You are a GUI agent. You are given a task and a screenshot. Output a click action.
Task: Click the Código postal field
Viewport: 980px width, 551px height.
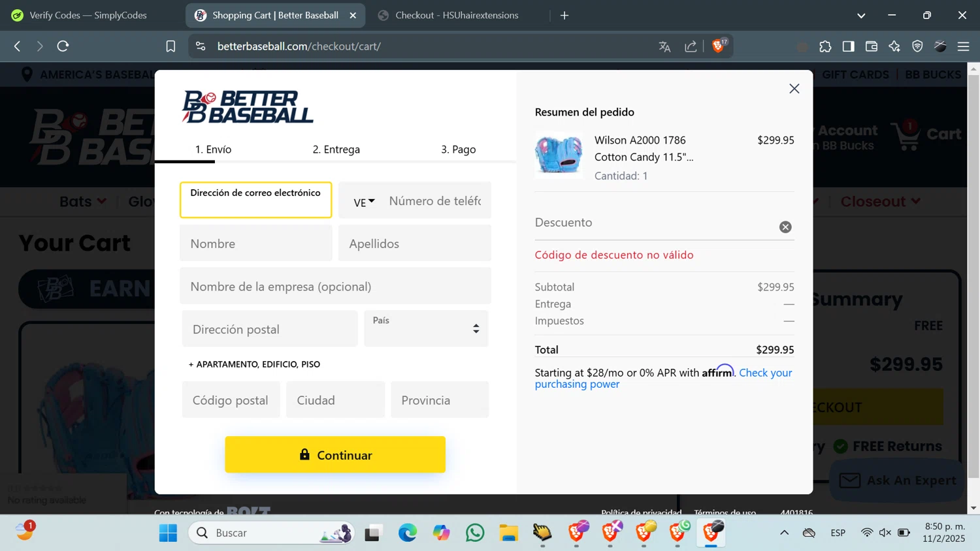click(231, 400)
